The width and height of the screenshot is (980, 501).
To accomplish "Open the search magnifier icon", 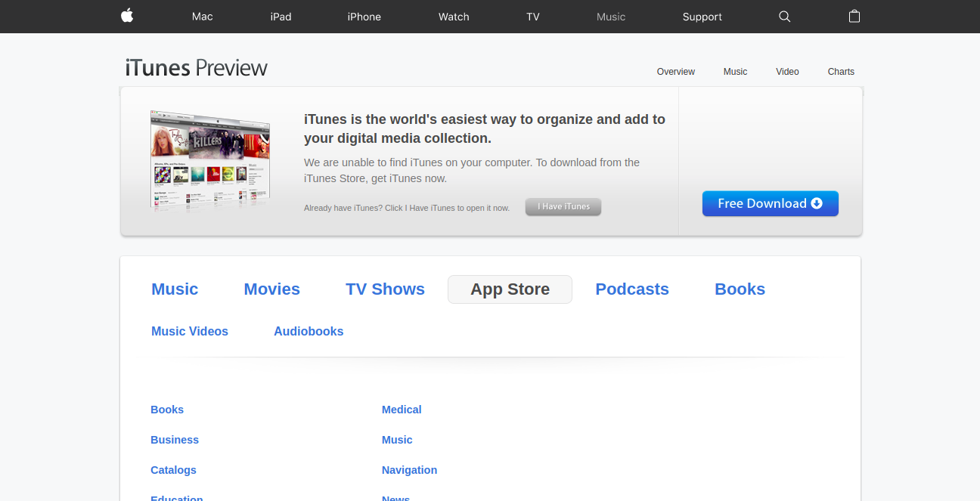I will click(x=784, y=17).
